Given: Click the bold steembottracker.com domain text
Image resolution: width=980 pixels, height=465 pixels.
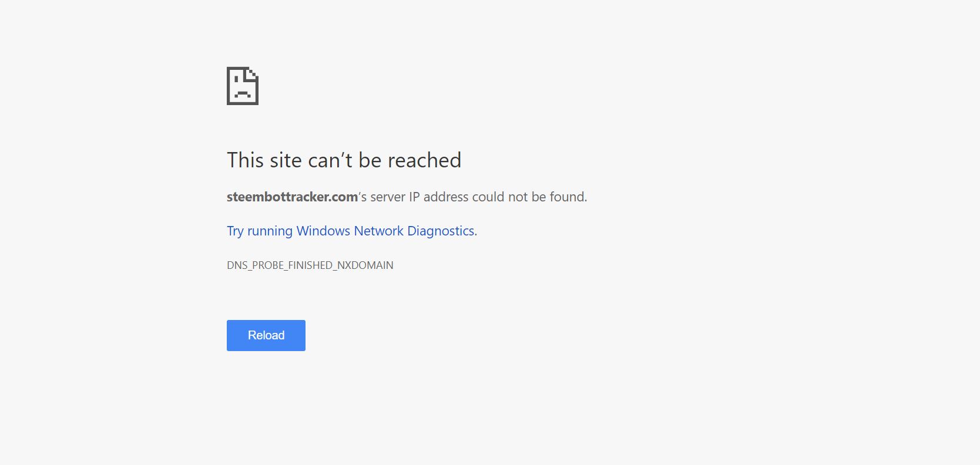Looking at the screenshot, I should tap(293, 197).
